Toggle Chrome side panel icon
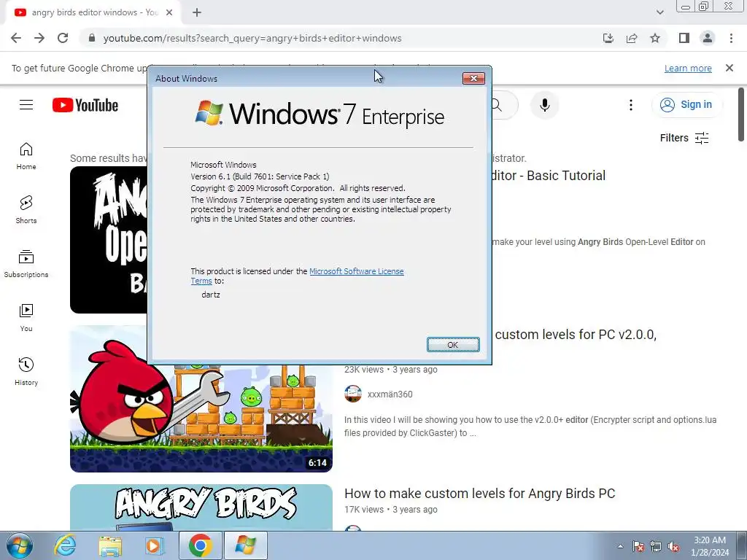The image size is (747, 560). 684,38
